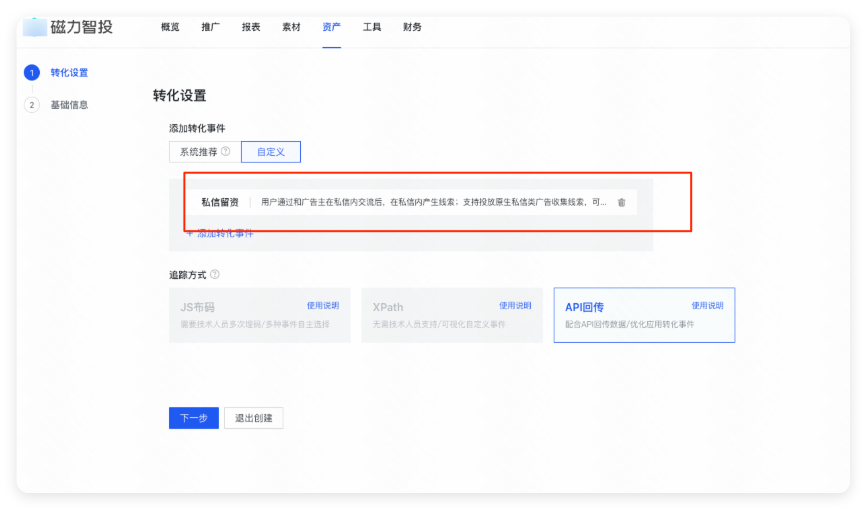Open 使用说明 link in XPath card

tap(515, 305)
